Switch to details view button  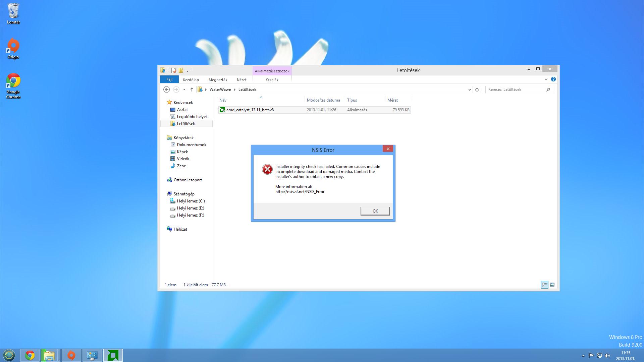coord(545,285)
